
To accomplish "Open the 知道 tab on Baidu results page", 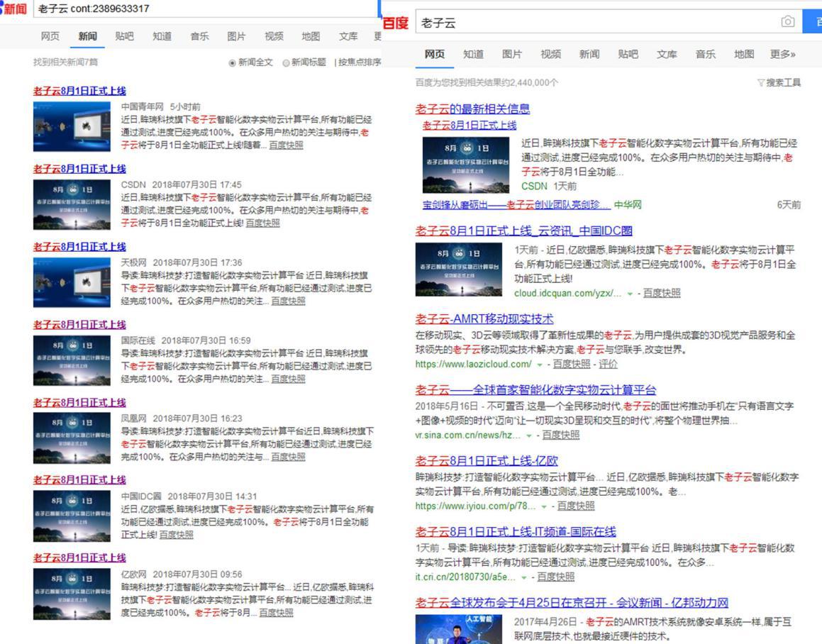I will (473, 52).
